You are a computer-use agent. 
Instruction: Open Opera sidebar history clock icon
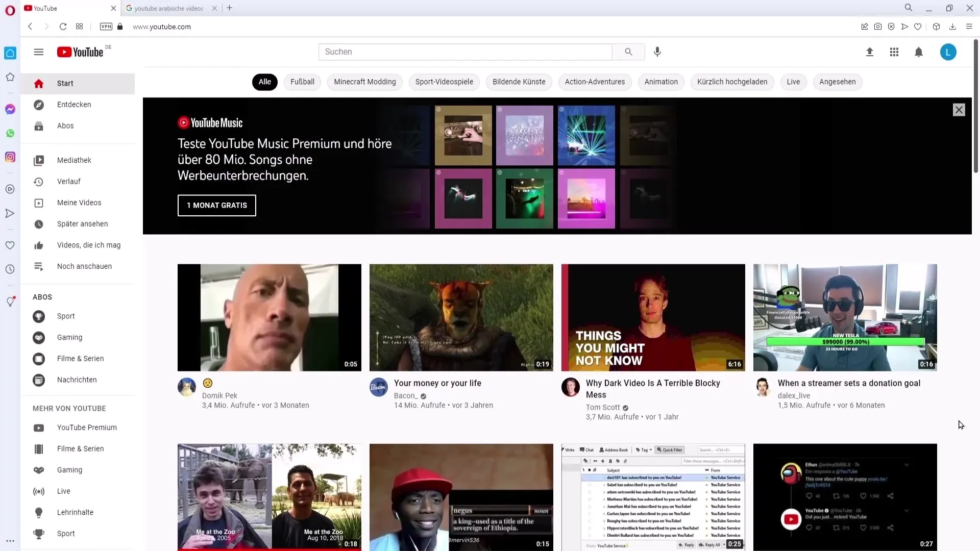click(10, 269)
